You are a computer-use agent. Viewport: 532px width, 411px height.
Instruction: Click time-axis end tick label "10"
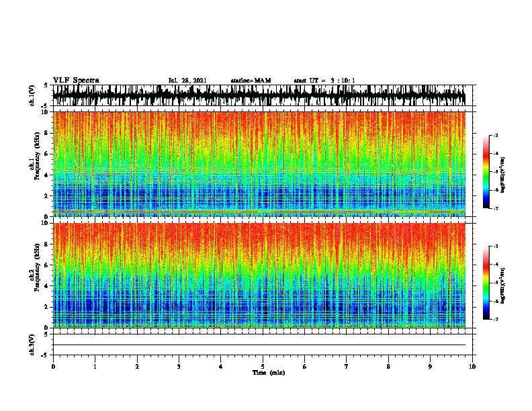pyautogui.click(x=472, y=366)
